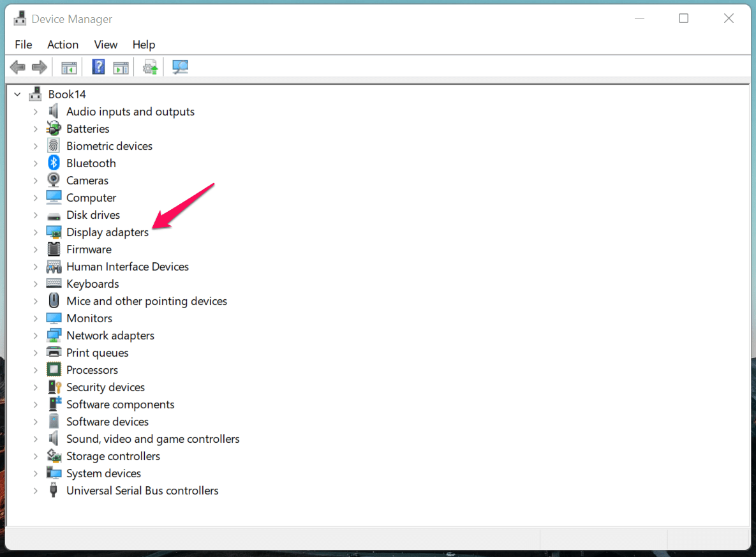756x557 pixels.
Task: Click the Update device driver toolbar icon
Action: [x=150, y=67]
